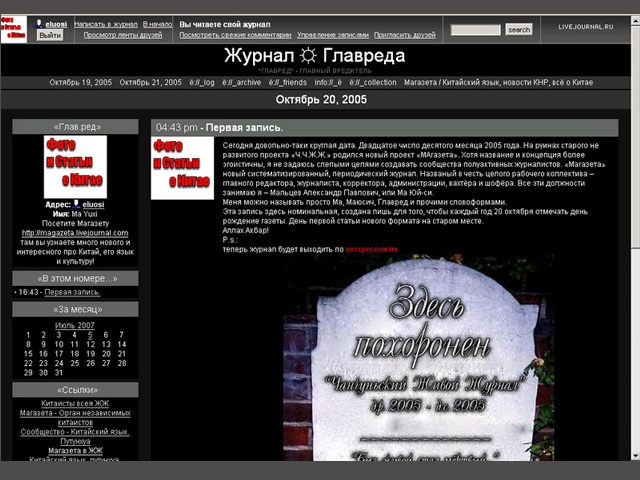Open Пригласить друзей link

pos(404,35)
